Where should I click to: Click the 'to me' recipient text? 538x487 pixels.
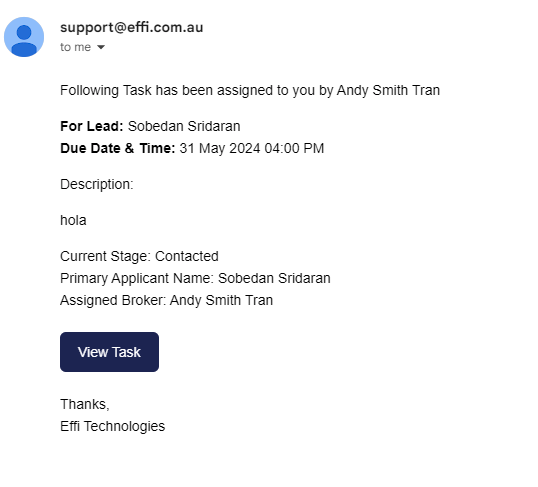click(x=75, y=47)
